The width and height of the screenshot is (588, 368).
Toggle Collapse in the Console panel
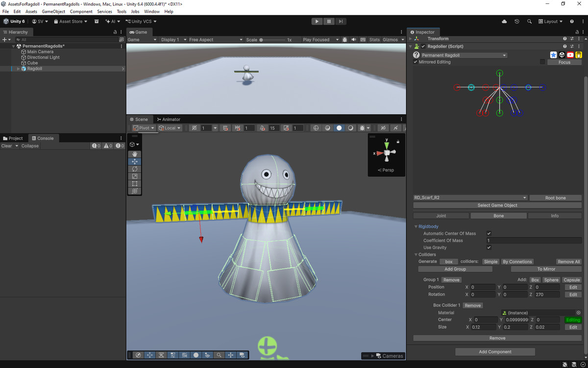point(30,146)
